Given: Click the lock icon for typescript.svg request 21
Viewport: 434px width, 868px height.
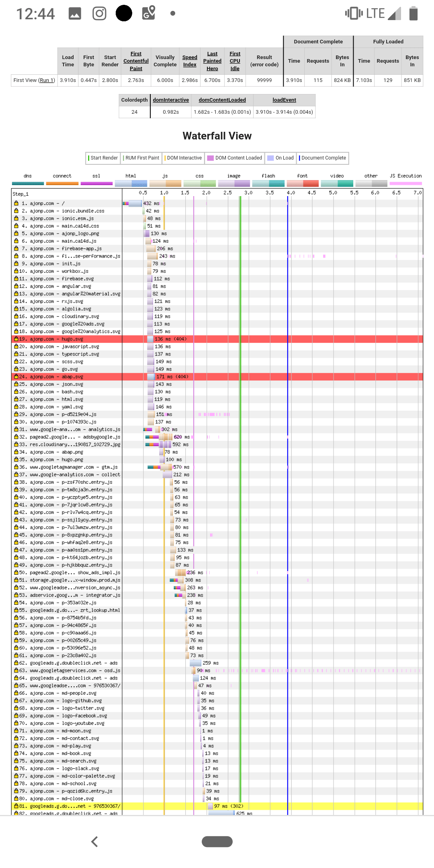Looking at the screenshot, I should [16, 354].
